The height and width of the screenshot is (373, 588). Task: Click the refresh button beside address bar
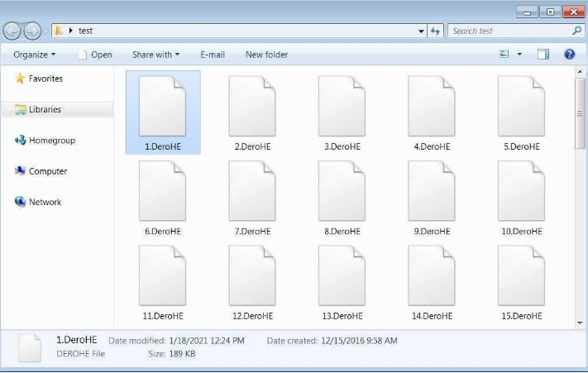pyautogui.click(x=436, y=31)
